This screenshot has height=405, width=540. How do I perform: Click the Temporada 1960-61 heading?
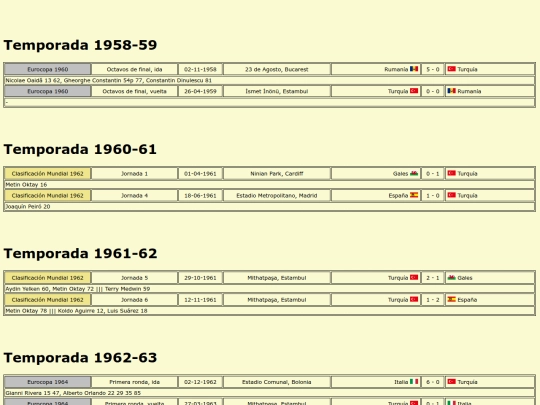click(x=80, y=149)
